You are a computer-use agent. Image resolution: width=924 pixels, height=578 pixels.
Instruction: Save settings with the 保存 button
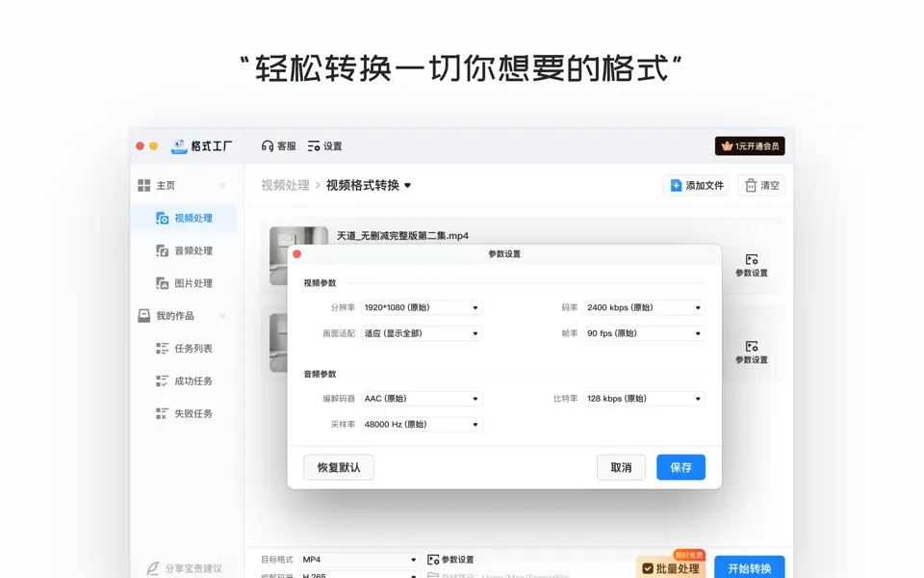click(x=680, y=466)
